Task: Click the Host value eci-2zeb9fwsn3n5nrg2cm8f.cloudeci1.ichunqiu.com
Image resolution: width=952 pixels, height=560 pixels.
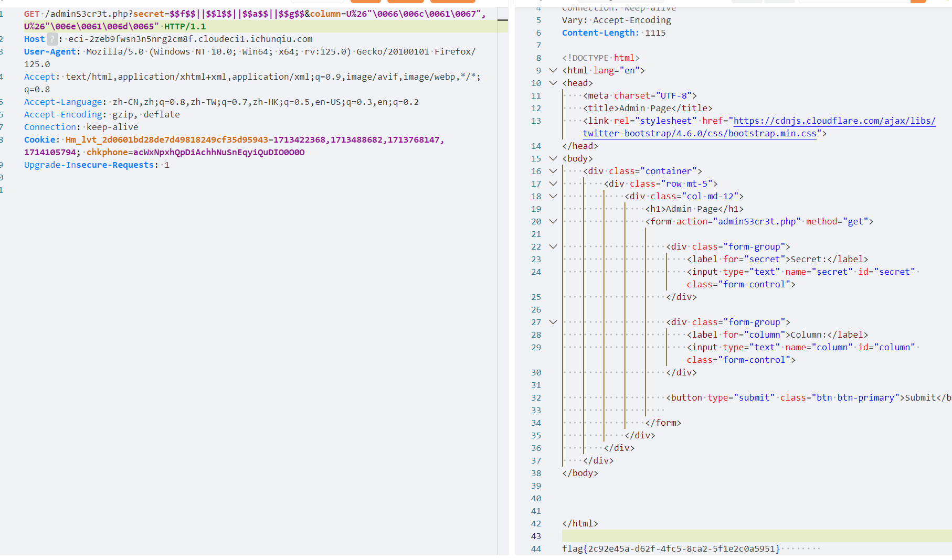Action: tap(191, 39)
